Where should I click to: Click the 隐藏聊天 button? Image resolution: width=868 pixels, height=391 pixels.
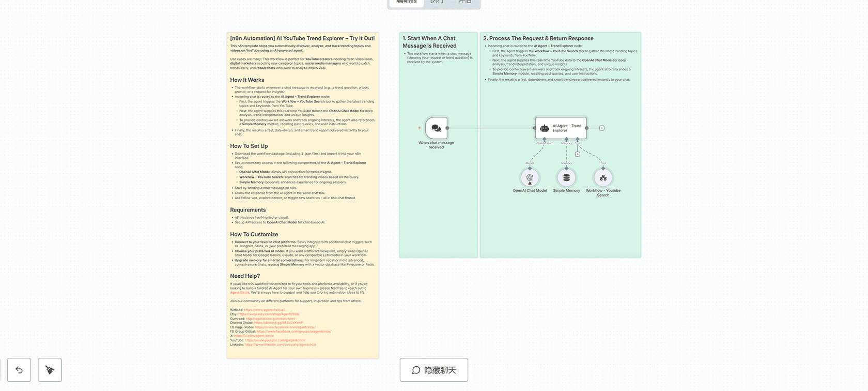(434, 370)
